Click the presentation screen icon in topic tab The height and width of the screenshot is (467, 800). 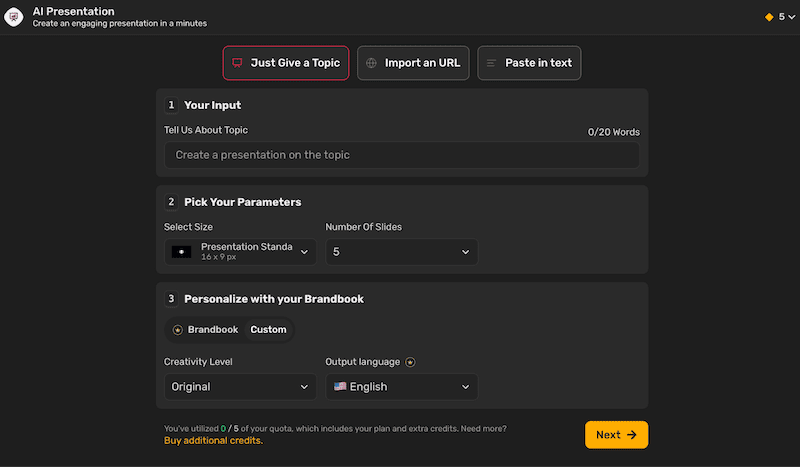coord(237,63)
